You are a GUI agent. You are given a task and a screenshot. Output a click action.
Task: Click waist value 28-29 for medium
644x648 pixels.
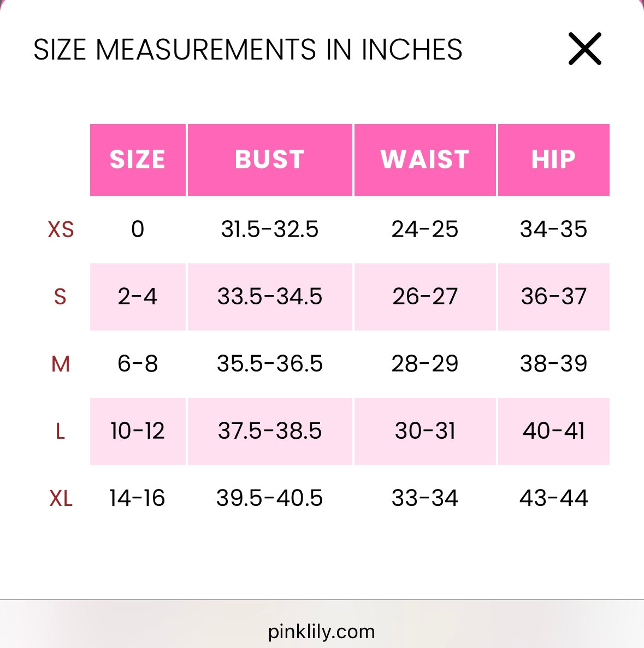pyautogui.click(x=424, y=364)
